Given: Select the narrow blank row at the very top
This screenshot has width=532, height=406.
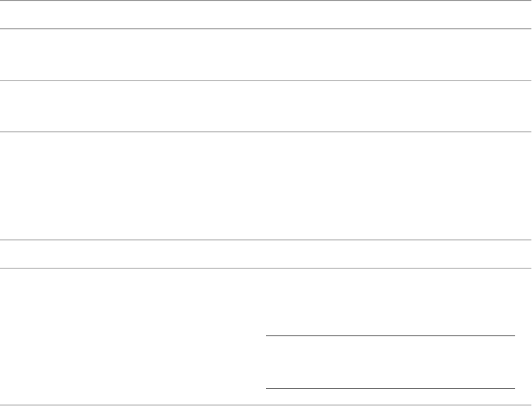Looking at the screenshot, I should (x=266, y=13).
